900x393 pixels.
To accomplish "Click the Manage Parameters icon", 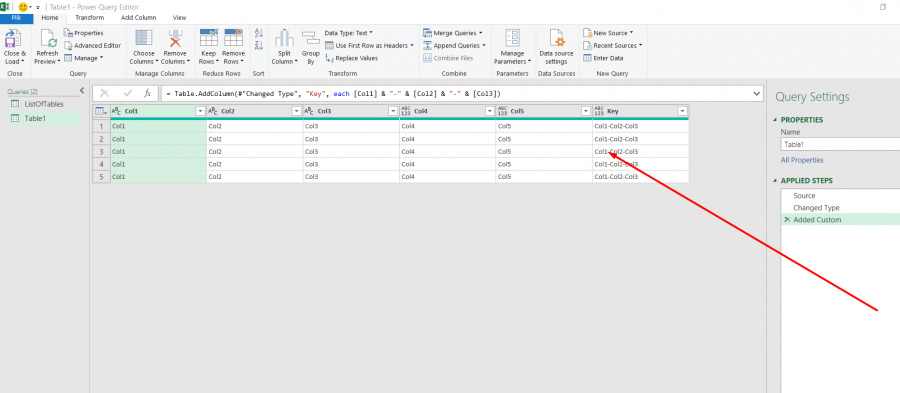I will (x=513, y=38).
